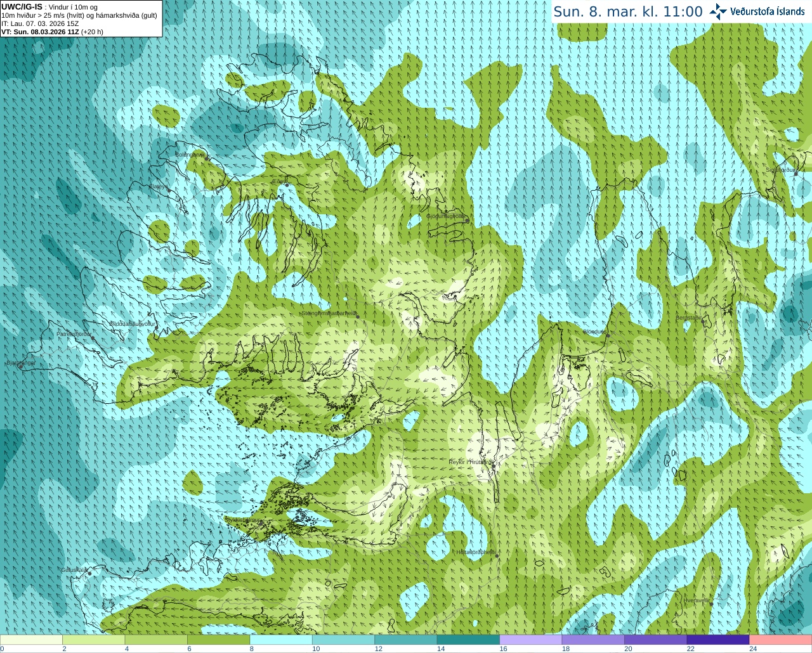Click the Bolungarvík station label
The height and width of the screenshot is (653, 812).
pos(190,154)
